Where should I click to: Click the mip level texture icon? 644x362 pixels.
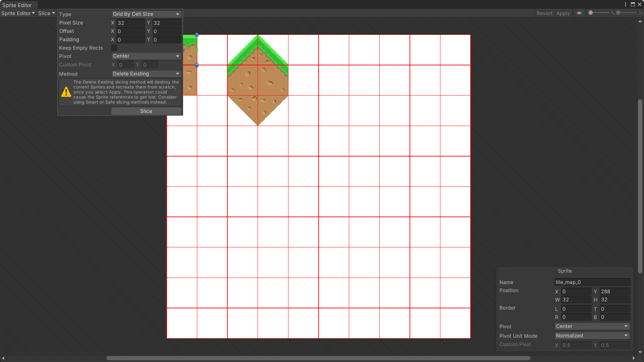(640, 13)
